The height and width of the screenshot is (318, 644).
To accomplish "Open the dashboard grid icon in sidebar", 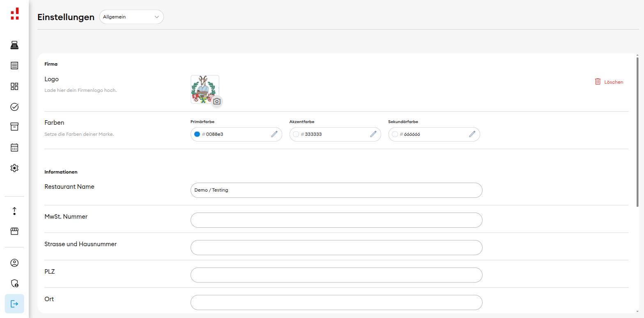I will click(x=14, y=86).
